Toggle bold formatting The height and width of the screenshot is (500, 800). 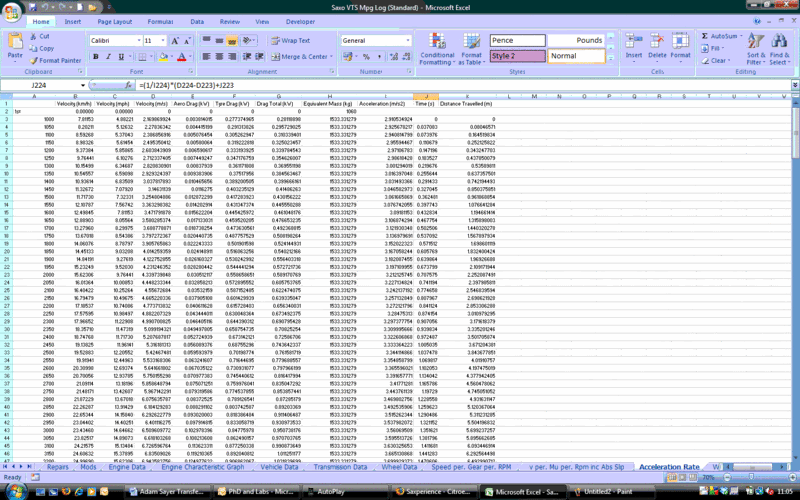pyautogui.click(x=95, y=57)
